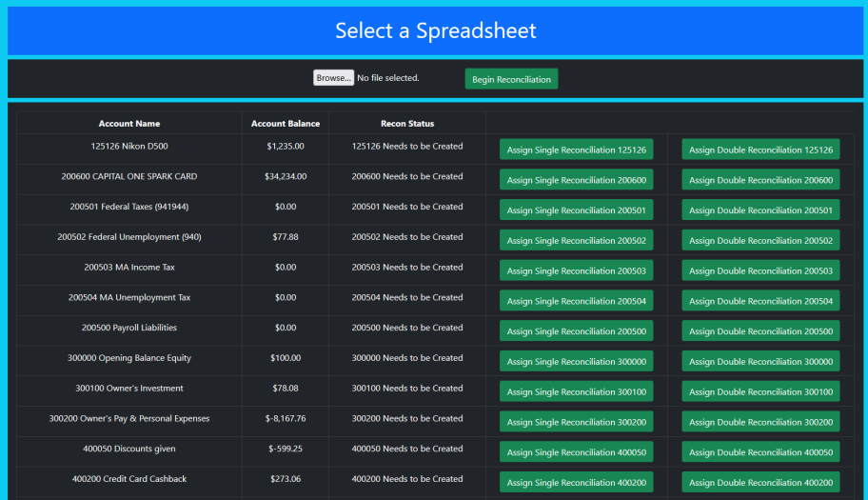Viewport: 868px width, 500px height.
Task: Click the Recon Status column header
Action: (407, 124)
